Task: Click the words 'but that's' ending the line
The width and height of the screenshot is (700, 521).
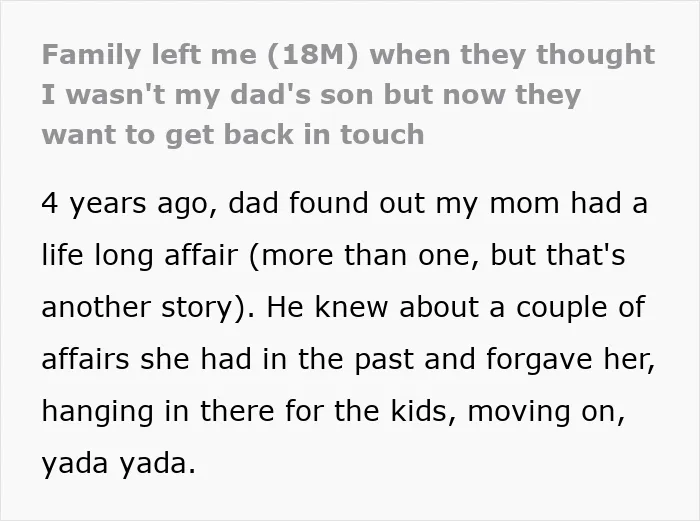Action: point(558,255)
